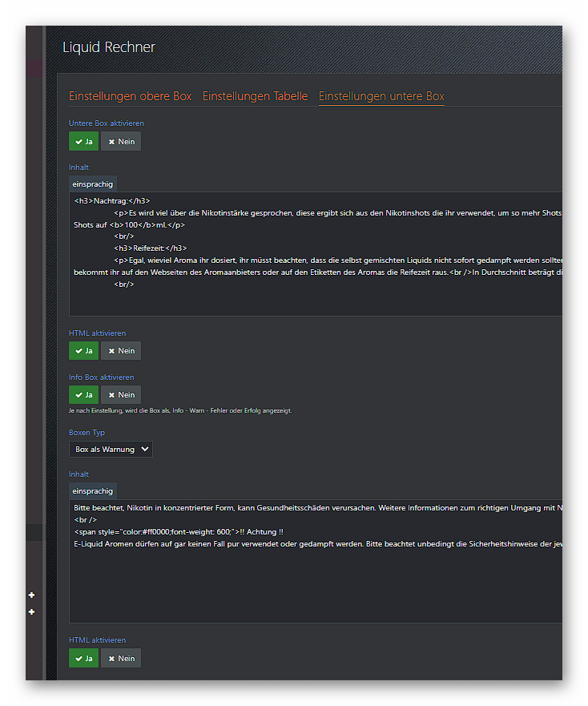Choose Ja under Info Box aktivieren
588x706 pixels.
coord(84,395)
